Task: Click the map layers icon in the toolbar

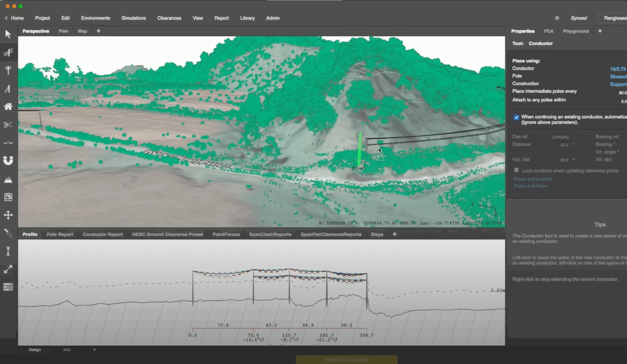Action: point(8,197)
